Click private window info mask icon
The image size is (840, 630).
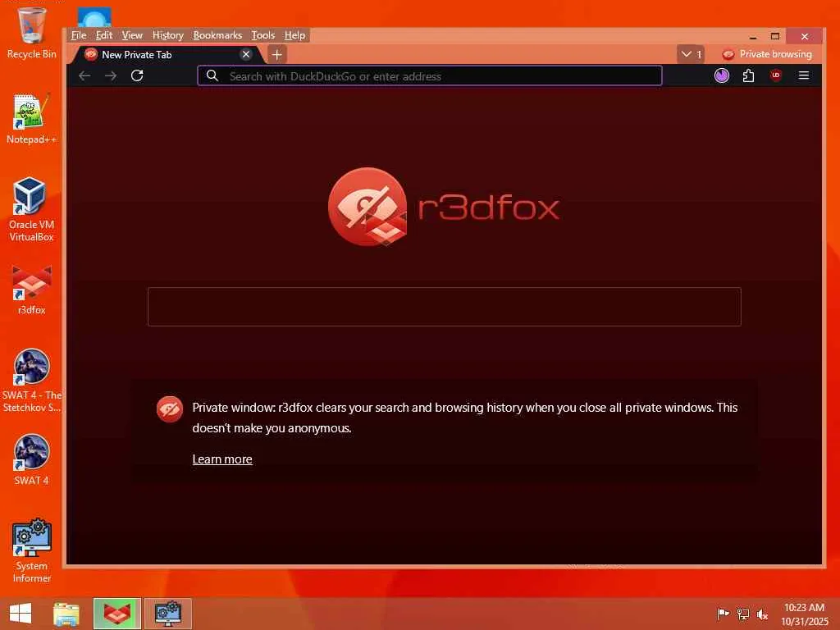[169, 409]
